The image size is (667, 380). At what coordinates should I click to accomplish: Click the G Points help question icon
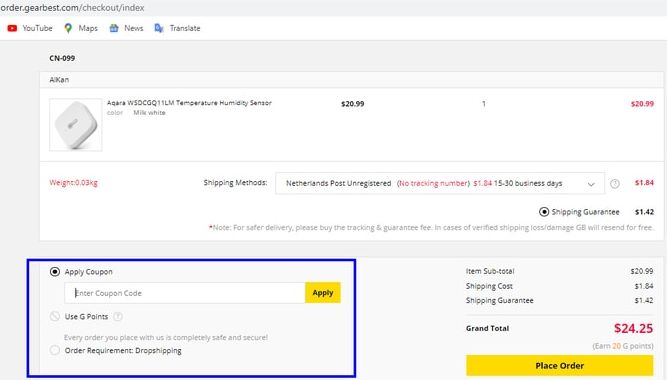coord(118,317)
